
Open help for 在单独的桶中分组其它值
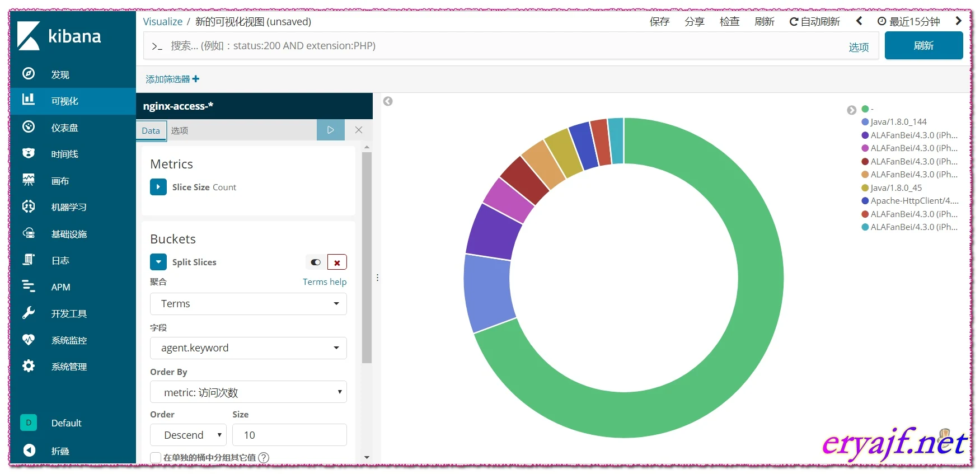pyautogui.click(x=264, y=457)
